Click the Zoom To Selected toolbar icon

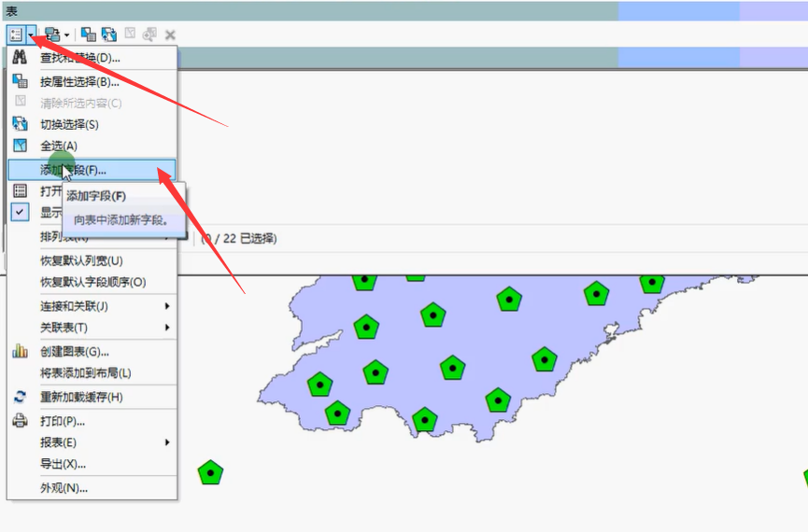(149, 35)
